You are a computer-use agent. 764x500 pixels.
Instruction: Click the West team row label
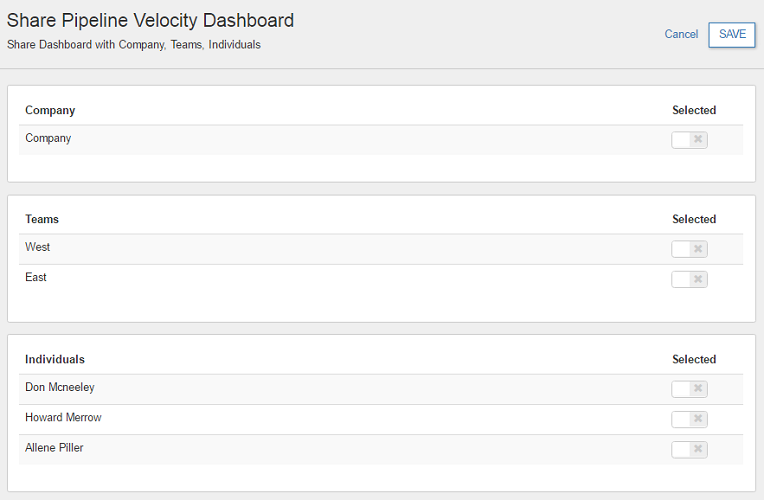tap(38, 247)
